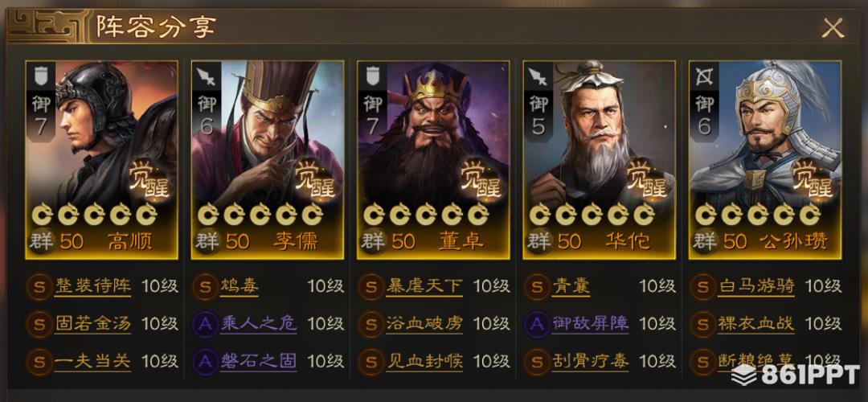Click the 觉醒 badge on 董卓
868x402 pixels.
click(x=480, y=180)
